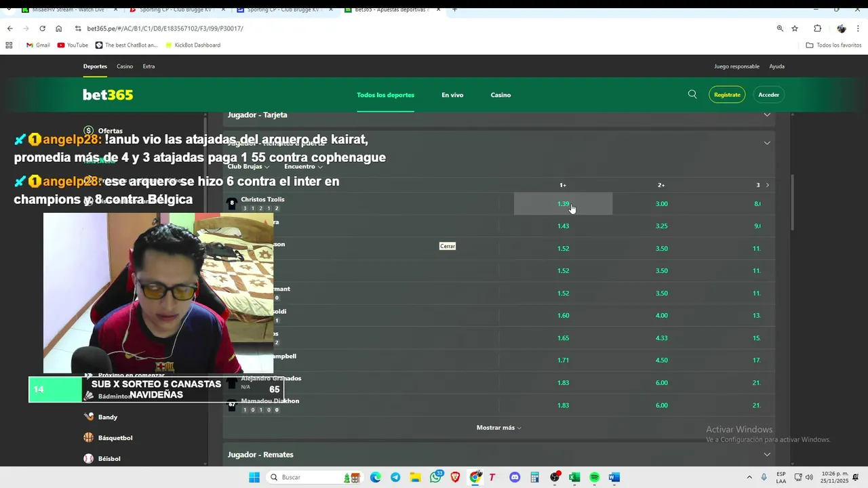The height and width of the screenshot is (488, 868).
Task: Open the Windows Start menu
Action: point(254,477)
